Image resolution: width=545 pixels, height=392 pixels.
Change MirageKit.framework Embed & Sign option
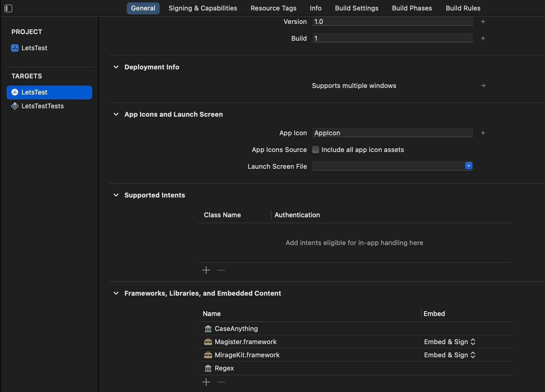click(449, 355)
